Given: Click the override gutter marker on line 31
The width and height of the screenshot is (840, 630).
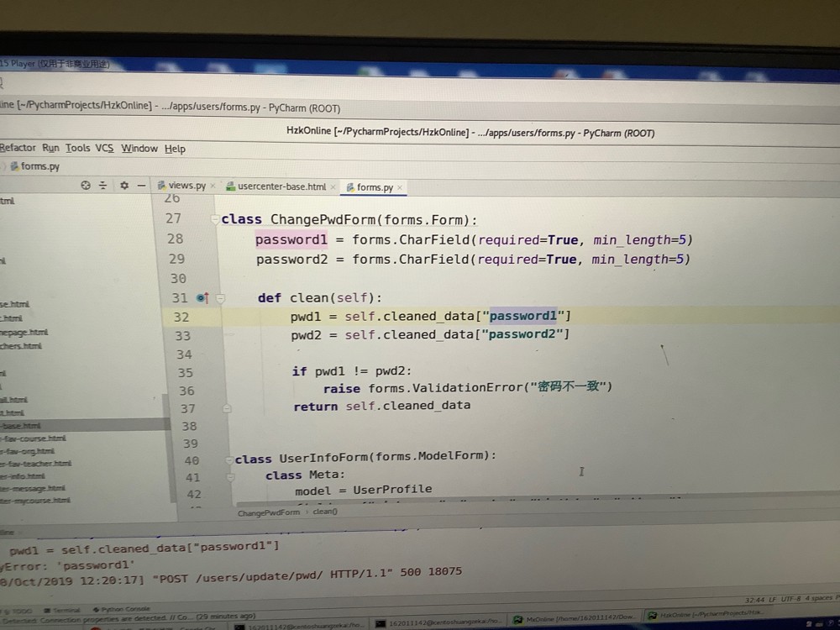Looking at the screenshot, I should [202, 298].
